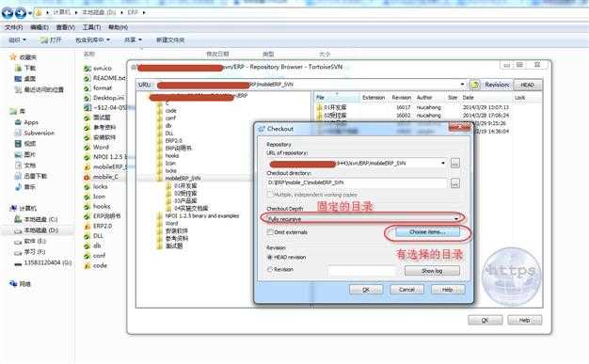This screenshot has height=364, width=589.
Task: Click the svn.ico file icon in Explorer
Action: click(88, 69)
